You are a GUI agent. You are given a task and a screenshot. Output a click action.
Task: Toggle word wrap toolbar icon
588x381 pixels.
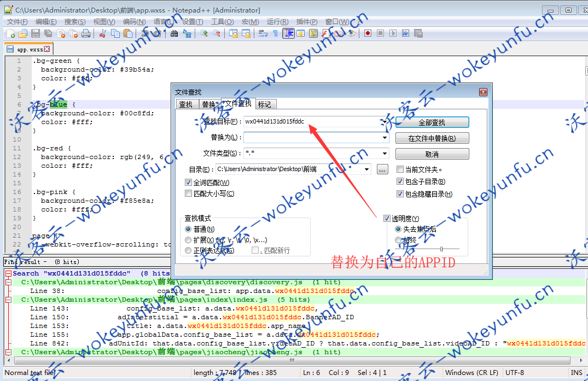point(263,34)
